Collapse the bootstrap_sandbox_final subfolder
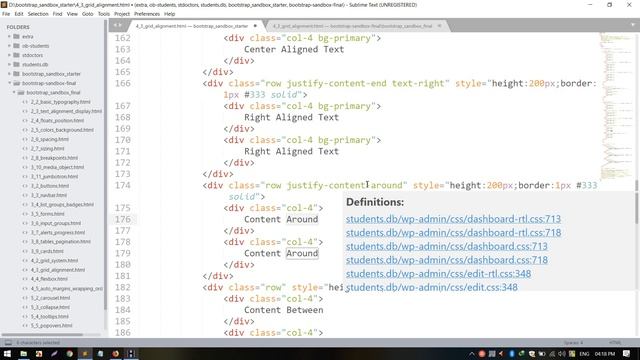640x360 pixels. (14, 93)
